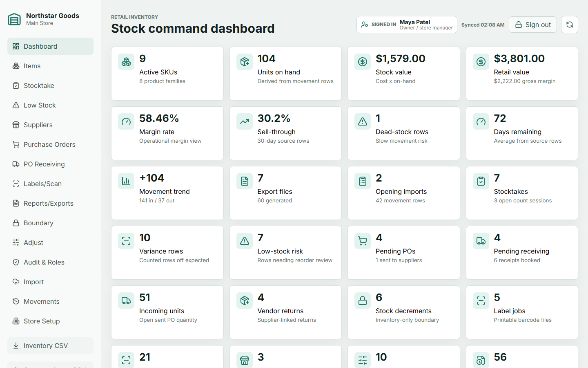Click the Dead-stock rows warning icon

[x=363, y=121]
